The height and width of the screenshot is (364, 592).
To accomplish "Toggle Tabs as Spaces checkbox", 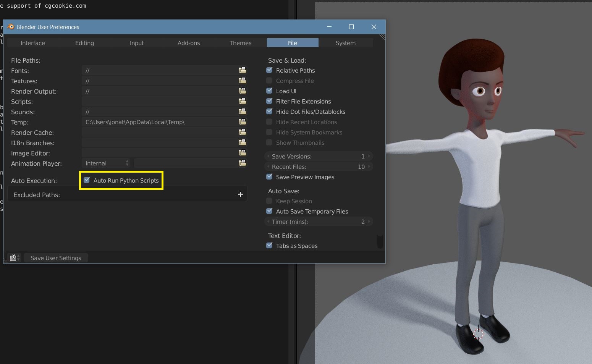I will pyautogui.click(x=269, y=245).
